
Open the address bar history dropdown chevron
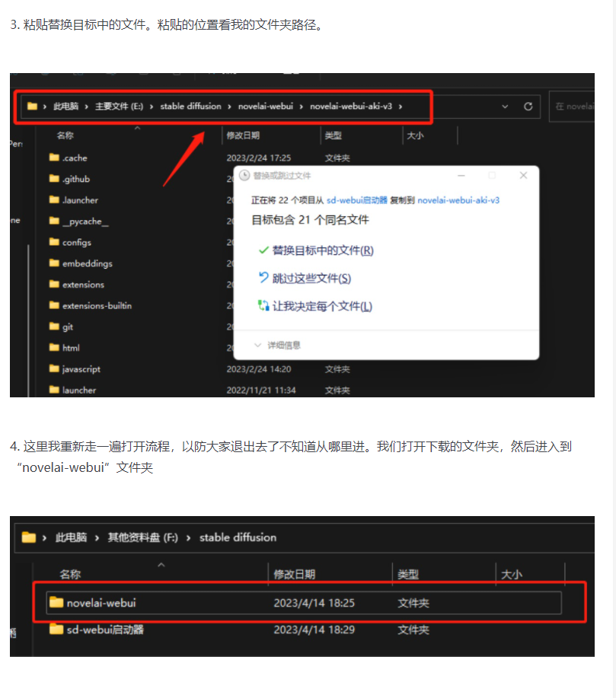[x=505, y=107]
